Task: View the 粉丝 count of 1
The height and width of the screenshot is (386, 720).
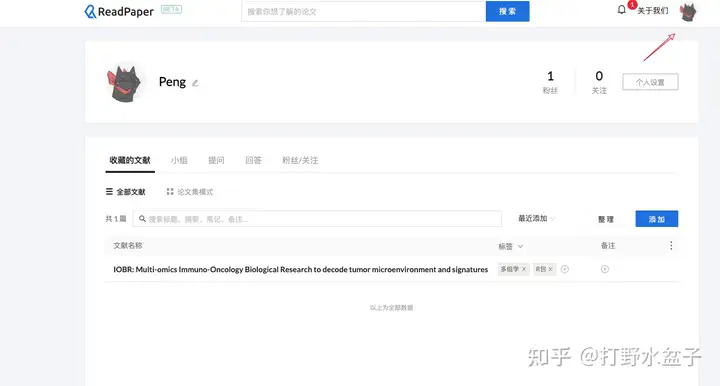Action: [x=550, y=82]
